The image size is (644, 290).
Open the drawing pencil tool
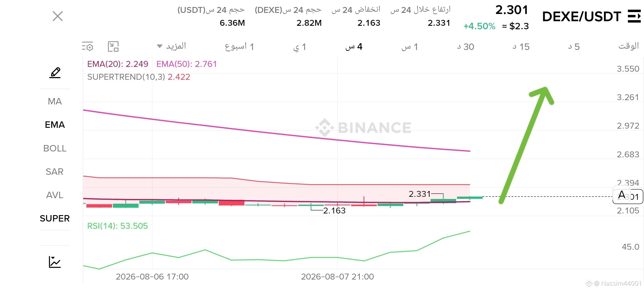[55, 73]
